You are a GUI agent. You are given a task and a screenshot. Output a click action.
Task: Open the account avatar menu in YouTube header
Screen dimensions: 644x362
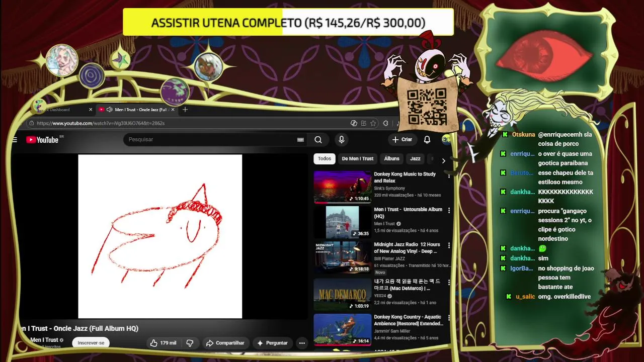[446, 140]
